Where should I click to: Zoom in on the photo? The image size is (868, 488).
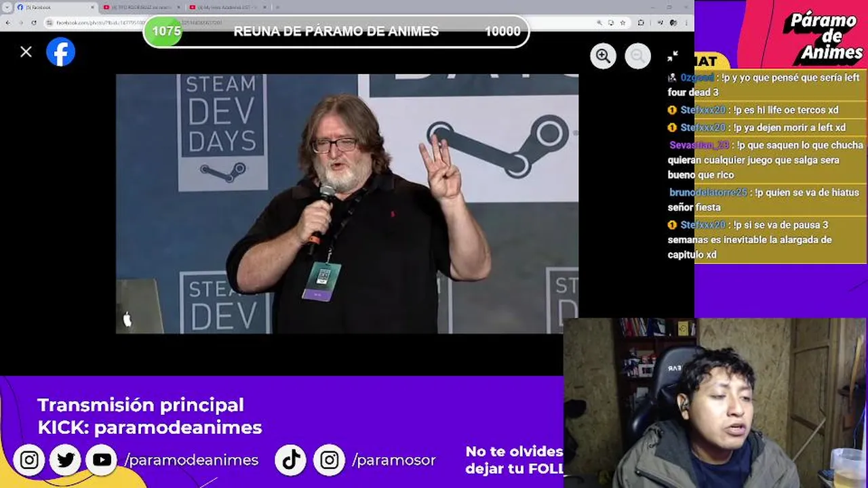603,56
